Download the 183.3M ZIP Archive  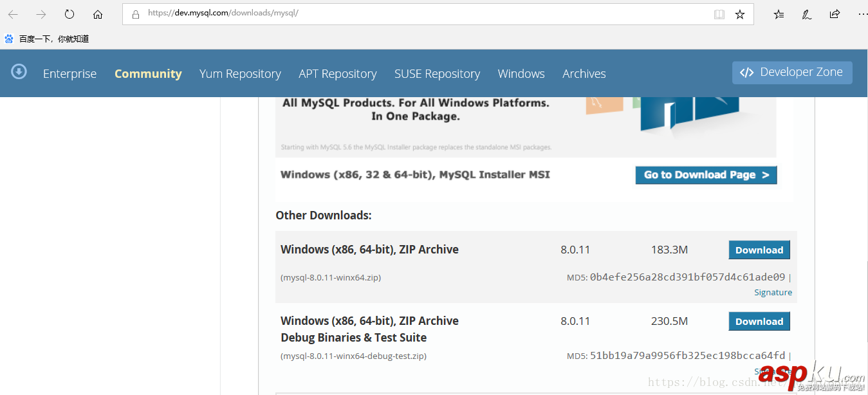click(759, 250)
